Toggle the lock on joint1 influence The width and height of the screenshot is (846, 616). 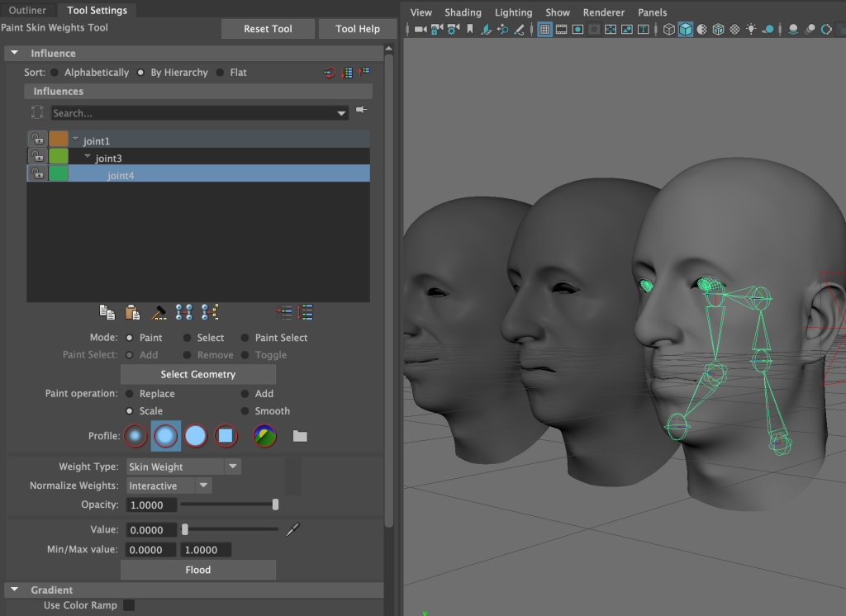[x=37, y=140]
